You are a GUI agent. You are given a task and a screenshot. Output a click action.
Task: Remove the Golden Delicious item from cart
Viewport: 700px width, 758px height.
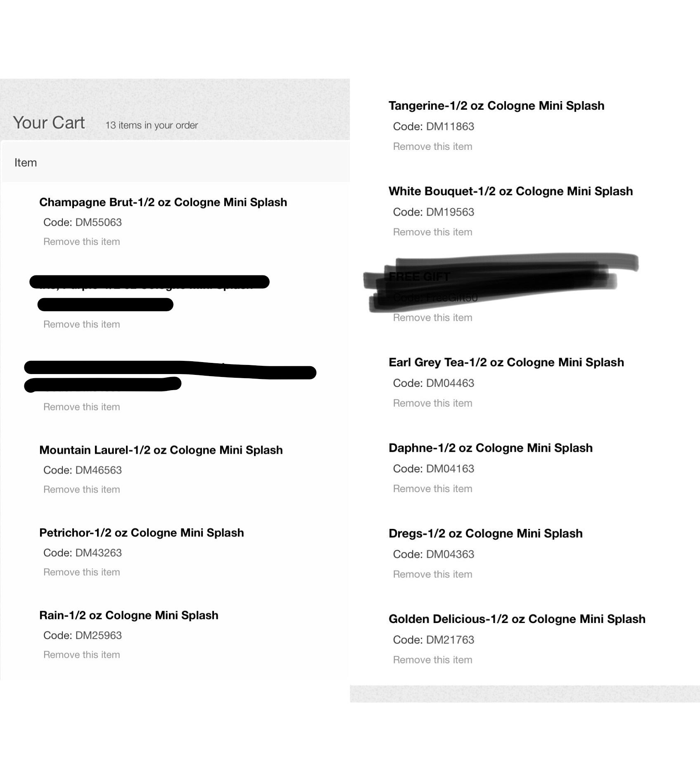point(432,660)
